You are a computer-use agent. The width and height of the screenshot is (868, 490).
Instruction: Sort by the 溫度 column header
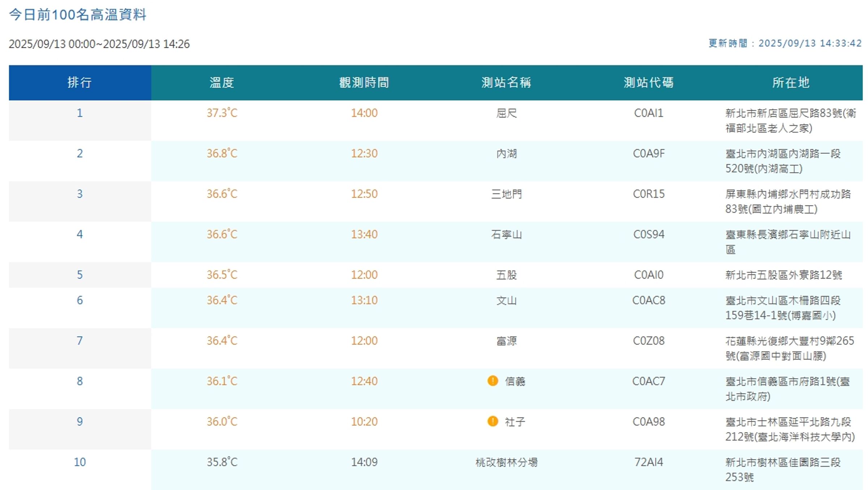coord(222,83)
